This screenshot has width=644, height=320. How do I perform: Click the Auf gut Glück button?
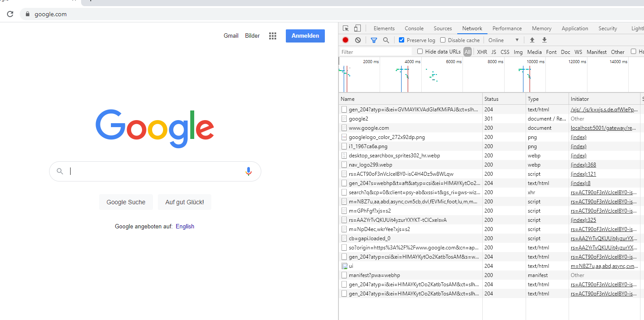(x=184, y=202)
